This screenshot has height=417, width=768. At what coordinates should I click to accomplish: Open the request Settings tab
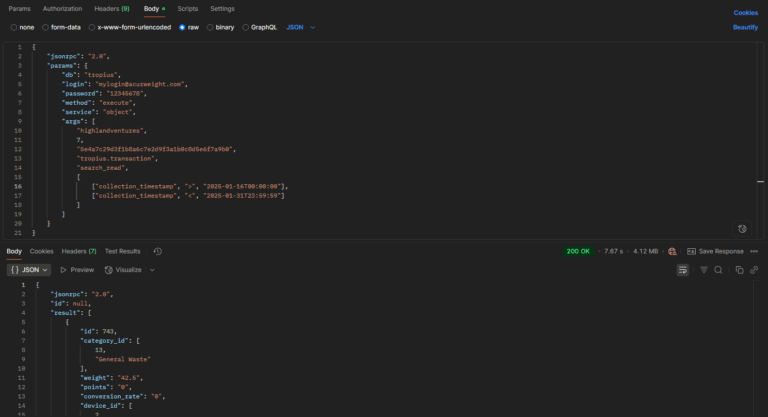222,9
